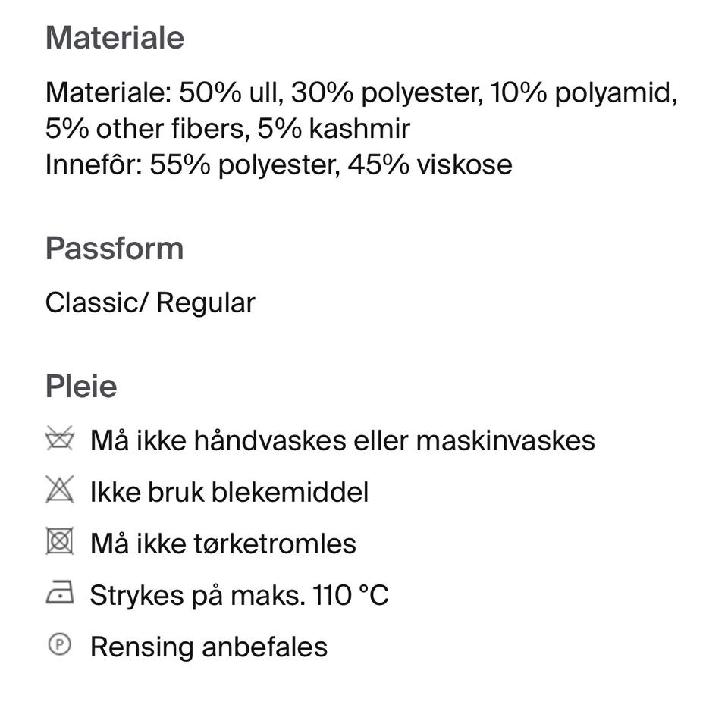Click the '45% viskose' text
The height and width of the screenshot is (705, 728).
[x=430, y=164]
